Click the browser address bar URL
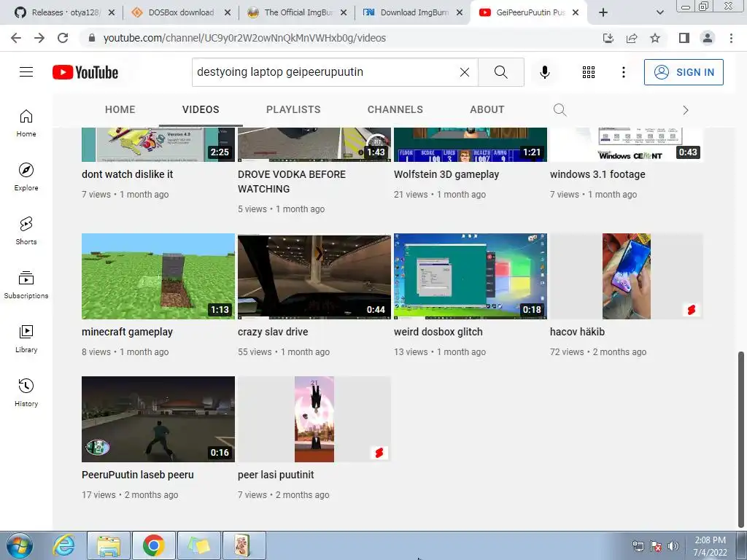747x560 pixels. (244, 38)
